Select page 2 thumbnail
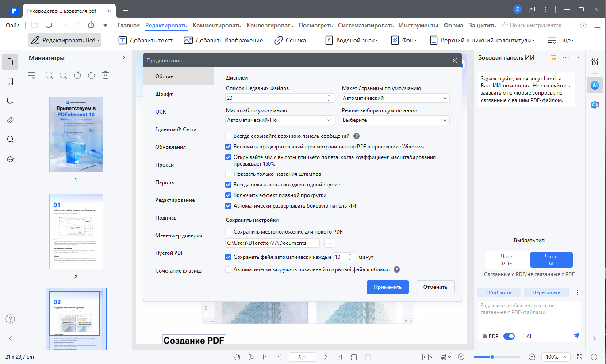 [76, 231]
